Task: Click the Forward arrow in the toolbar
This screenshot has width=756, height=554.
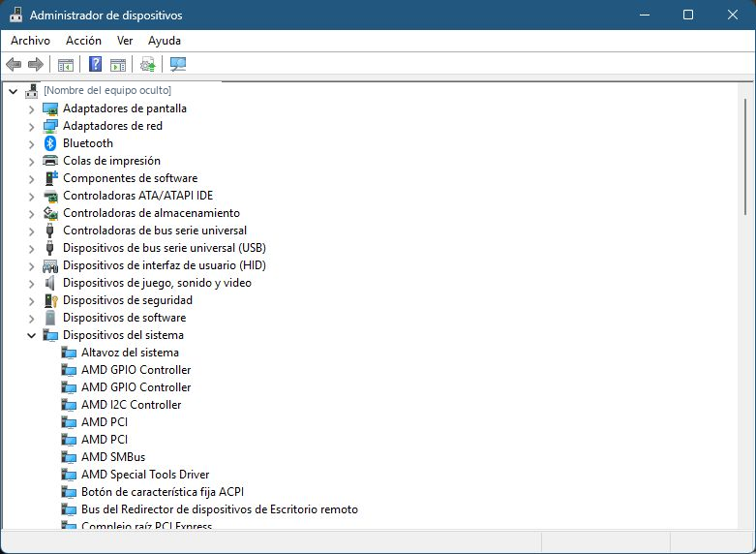Action: (x=36, y=64)
